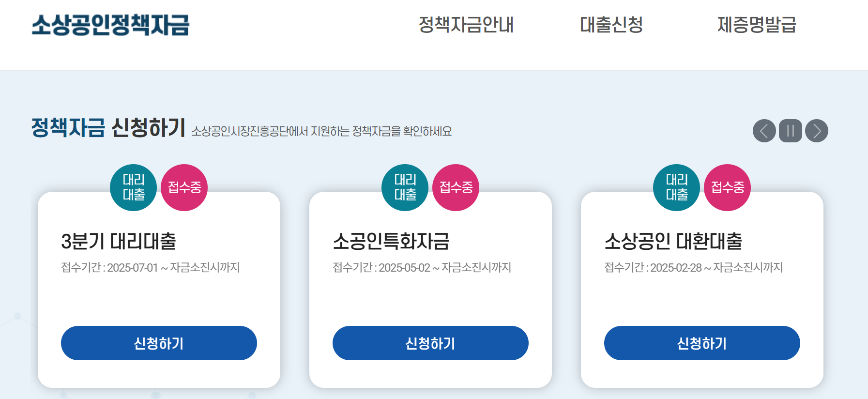
Task: Click 접수중 badge on 소공인특화자금 card
Action: click(x=456, y=187)
